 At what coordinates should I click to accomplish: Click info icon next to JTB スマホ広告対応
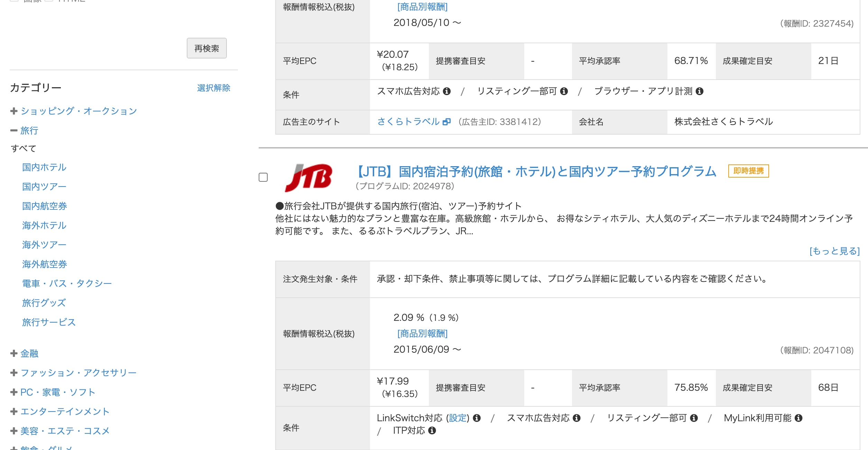coord(576,418)
